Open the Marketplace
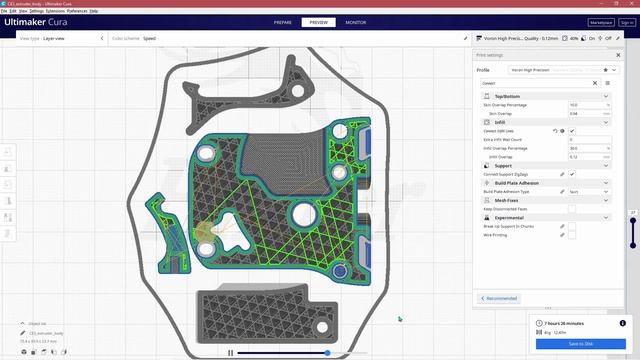 pyautogui.click(x=601, y=23)
